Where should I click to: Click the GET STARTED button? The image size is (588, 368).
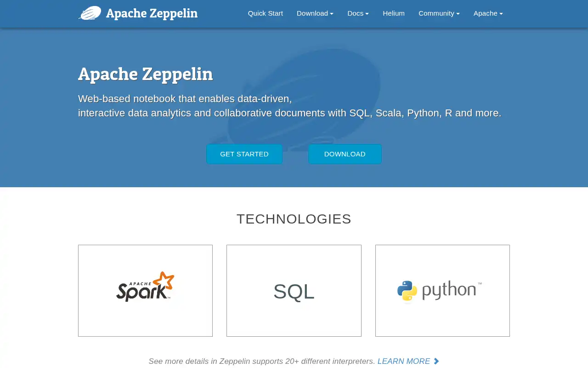click(x=244, y=154)
